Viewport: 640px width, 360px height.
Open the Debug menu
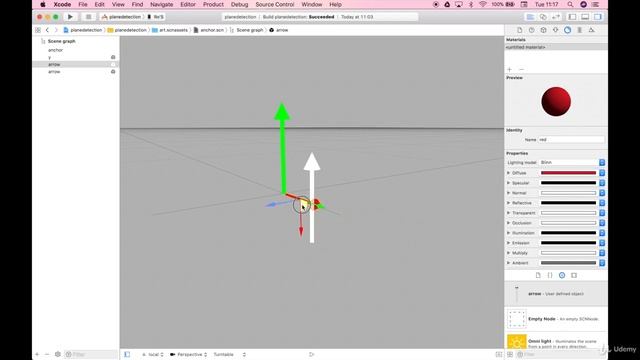(239, 4)
